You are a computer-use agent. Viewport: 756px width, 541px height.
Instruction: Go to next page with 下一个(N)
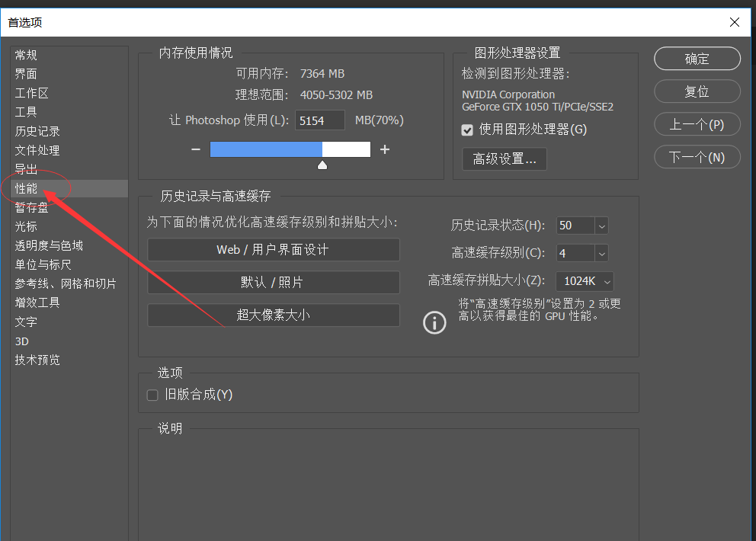point(697,157)
